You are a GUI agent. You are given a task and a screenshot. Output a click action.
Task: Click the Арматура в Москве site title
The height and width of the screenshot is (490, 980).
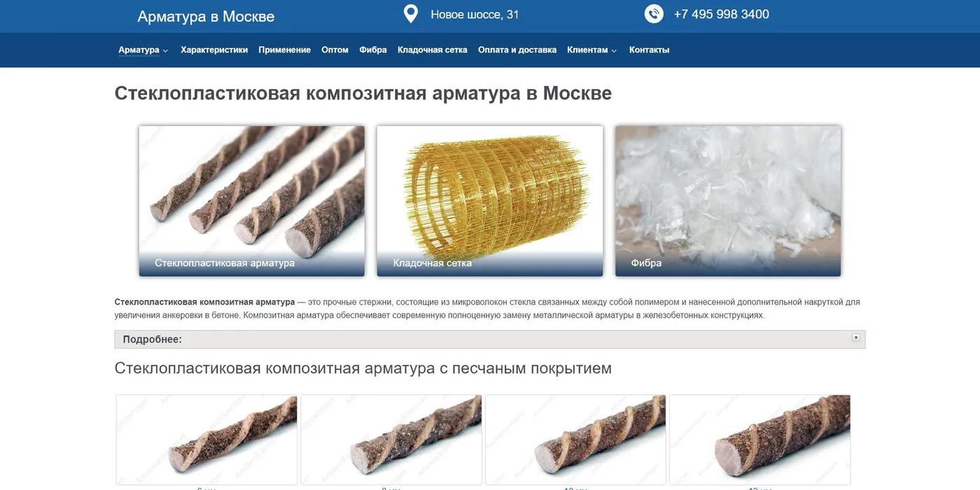pos(206,17)
